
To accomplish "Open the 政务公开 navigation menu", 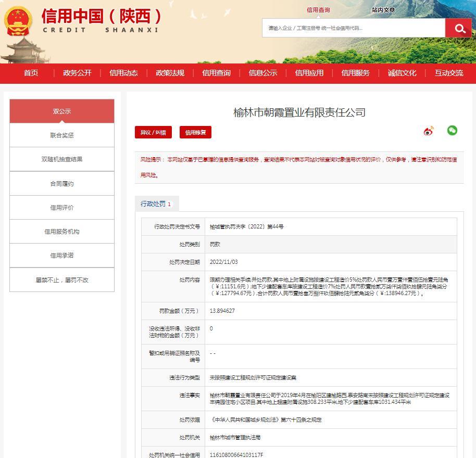I will (77, 73).
